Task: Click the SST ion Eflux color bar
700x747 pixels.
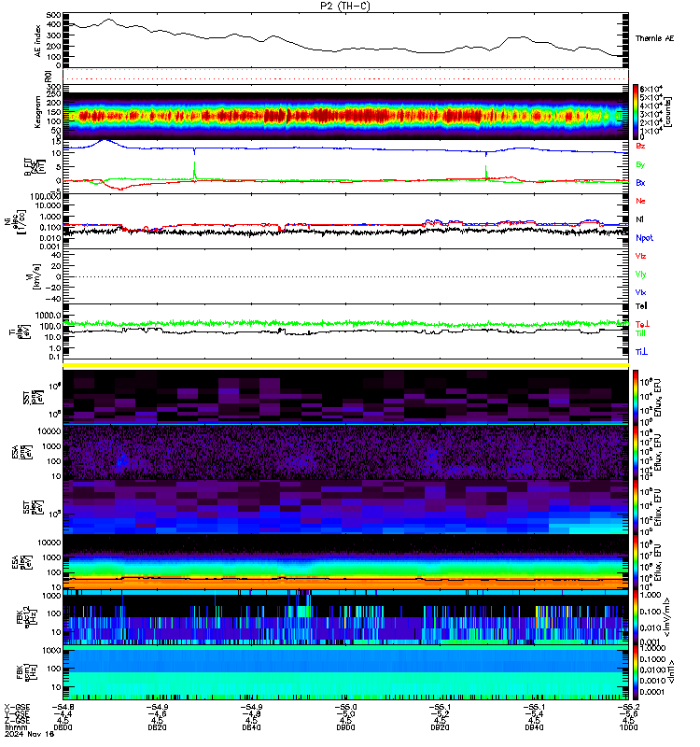Action: pos(636,396)
